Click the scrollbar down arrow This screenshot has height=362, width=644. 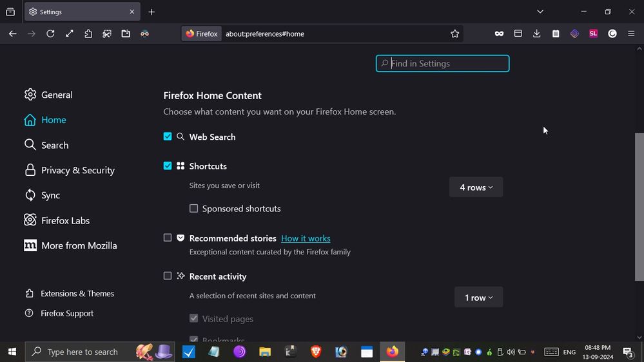click(639, 338)
